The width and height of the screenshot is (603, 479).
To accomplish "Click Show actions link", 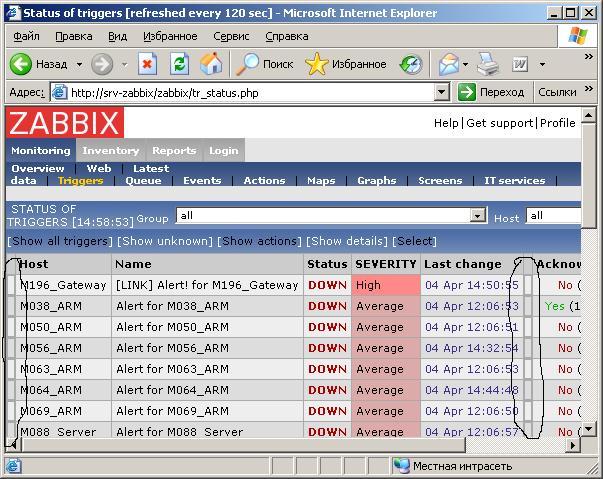I will tap(259, 241).
